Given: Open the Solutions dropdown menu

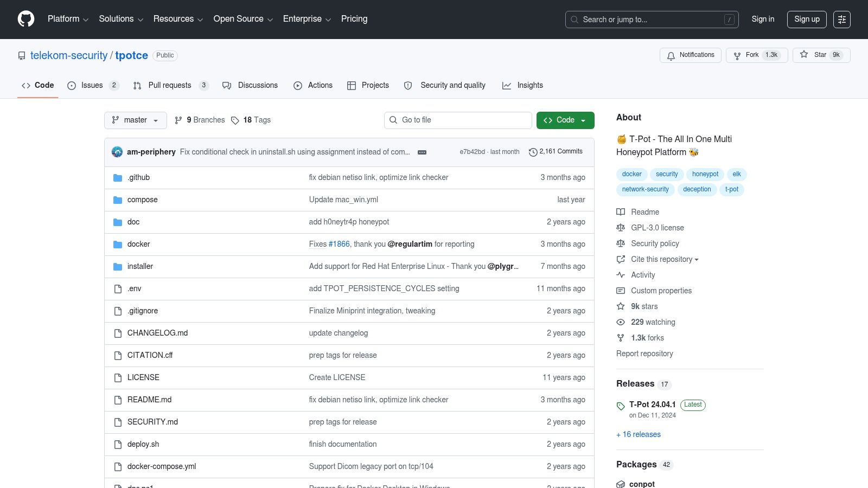Looking at the screenshot, I should pyautogui.click(x=121, y=19).
